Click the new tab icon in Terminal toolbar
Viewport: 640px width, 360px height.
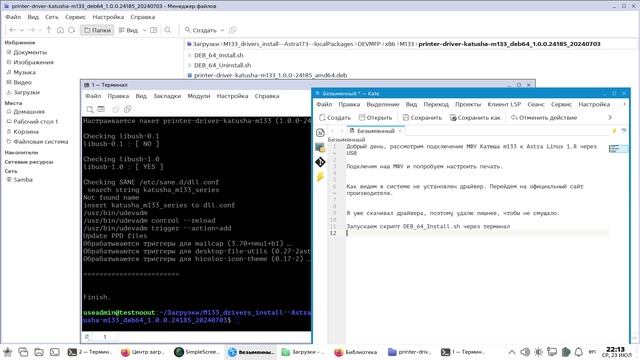(90, 109)
